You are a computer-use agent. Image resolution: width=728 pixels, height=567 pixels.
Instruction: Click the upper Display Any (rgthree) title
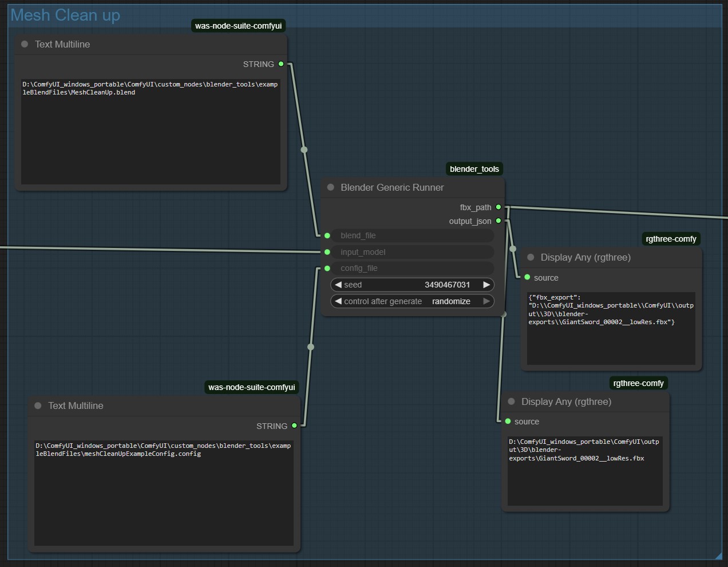point(585,257)
